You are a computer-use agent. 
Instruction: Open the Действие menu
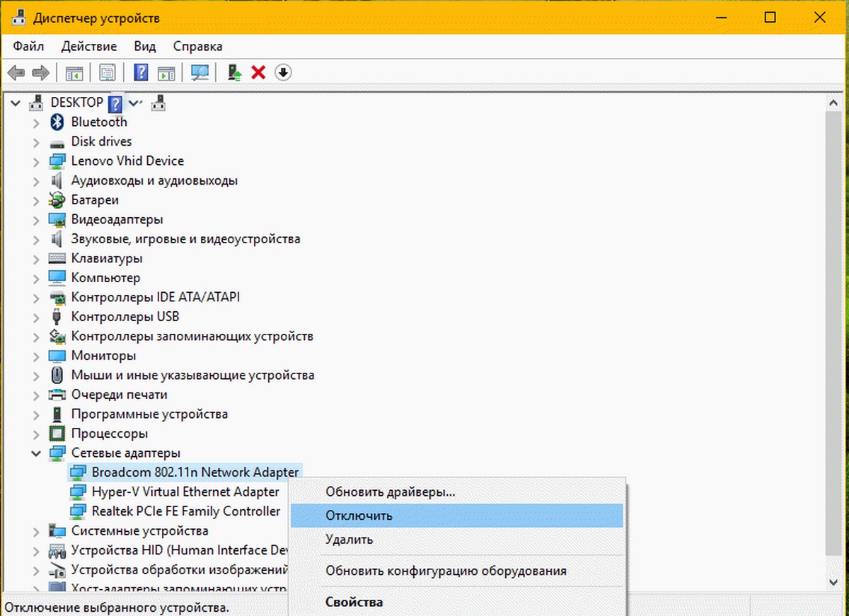coord(88,47)
